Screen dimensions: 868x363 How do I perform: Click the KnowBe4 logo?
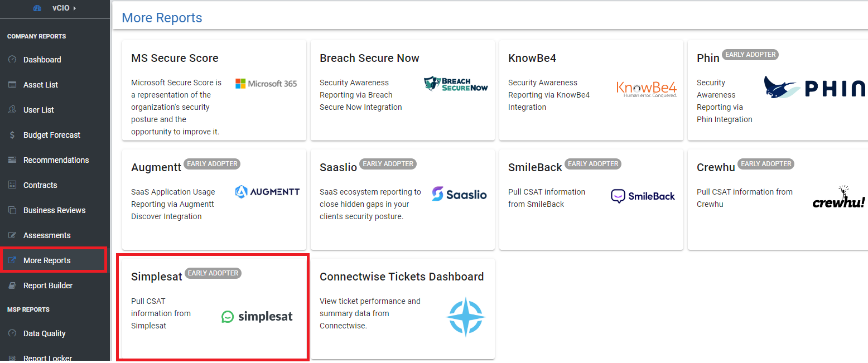pos(647,88)
